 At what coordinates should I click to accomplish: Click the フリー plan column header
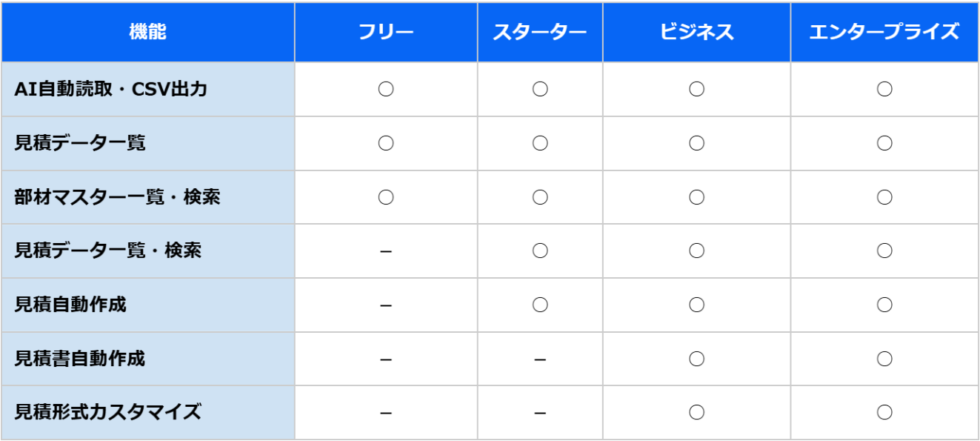point(385,32)
